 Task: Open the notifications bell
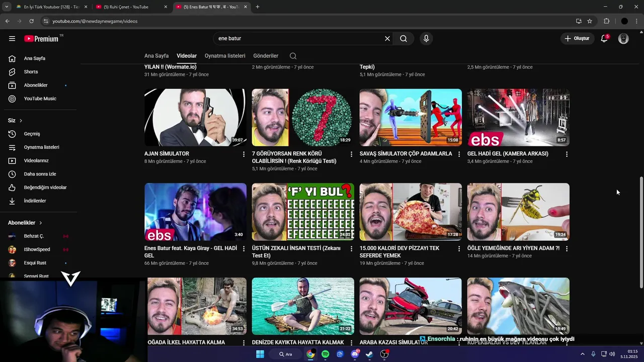pos(605,39)
